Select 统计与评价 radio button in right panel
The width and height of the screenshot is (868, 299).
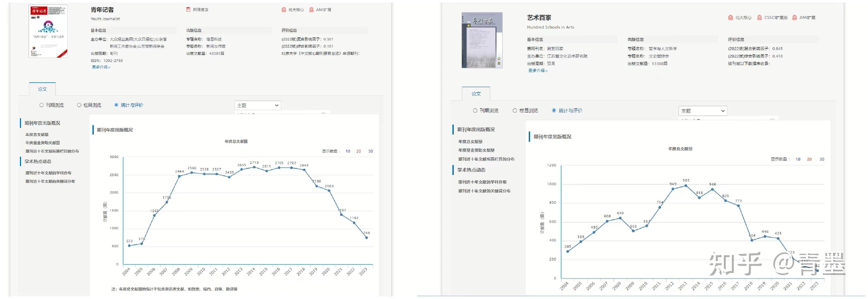pyautogui.click(x=554, y=110)
